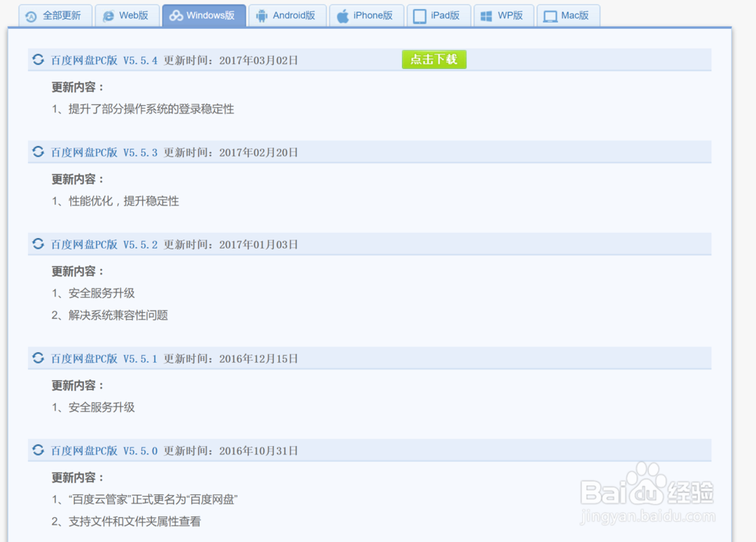This screenshot has height=542, width=756.
Task: Click the refresh icon beside V5.5.4
Action: tap(38, 59)
